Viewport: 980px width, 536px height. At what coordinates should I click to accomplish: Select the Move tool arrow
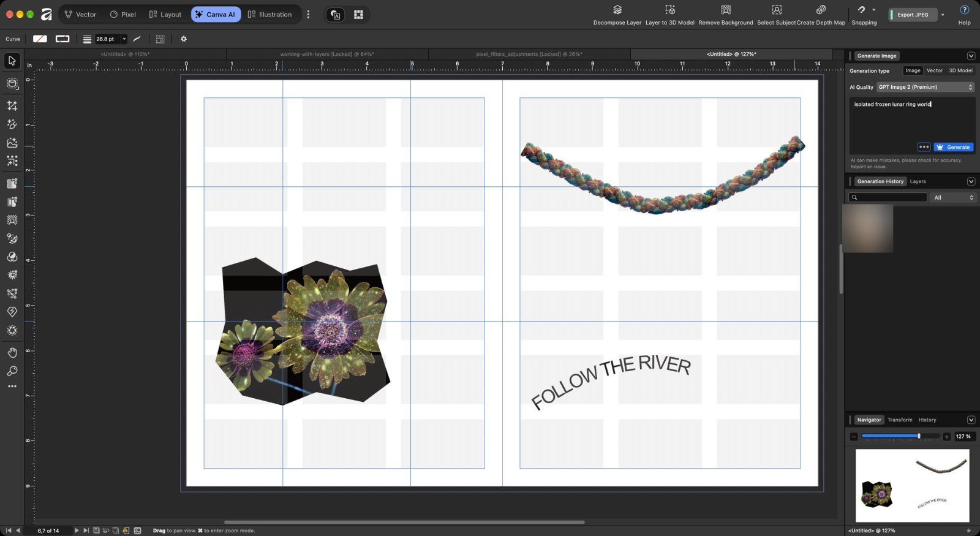[12, 61]
